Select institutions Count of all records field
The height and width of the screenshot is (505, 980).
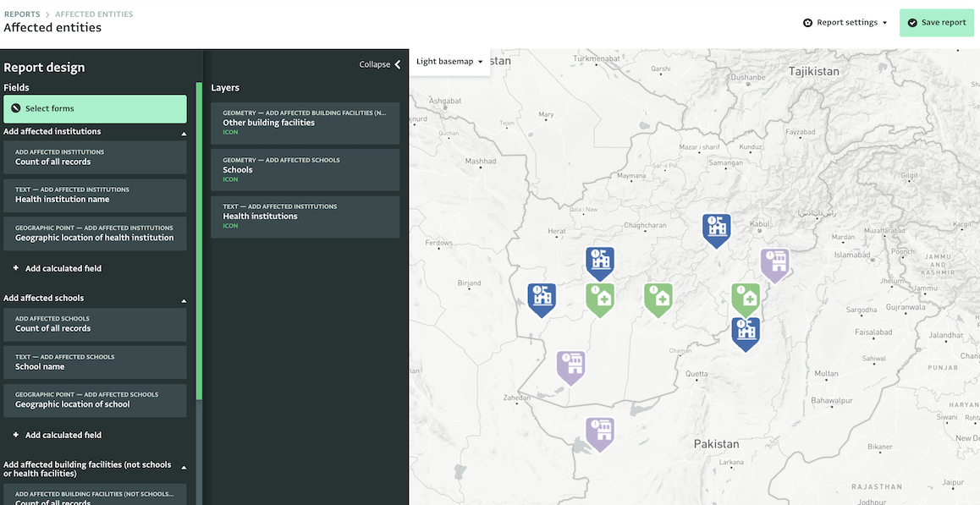pos(95,157)
